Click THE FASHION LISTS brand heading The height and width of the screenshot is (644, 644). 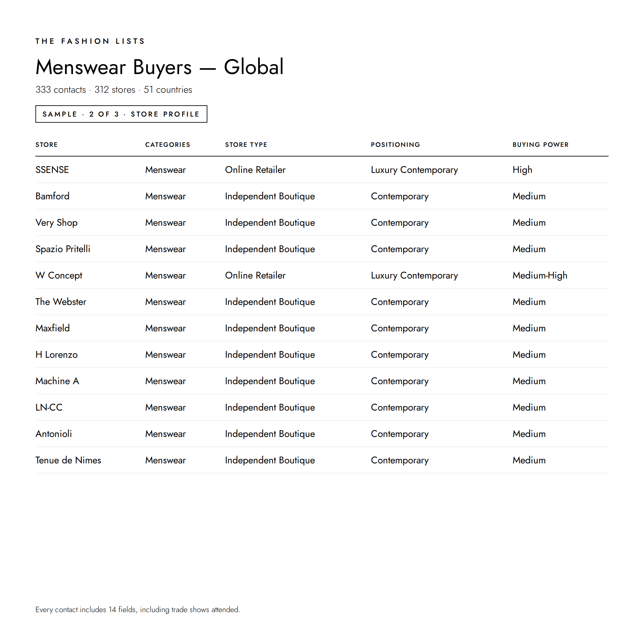point(90,41)
